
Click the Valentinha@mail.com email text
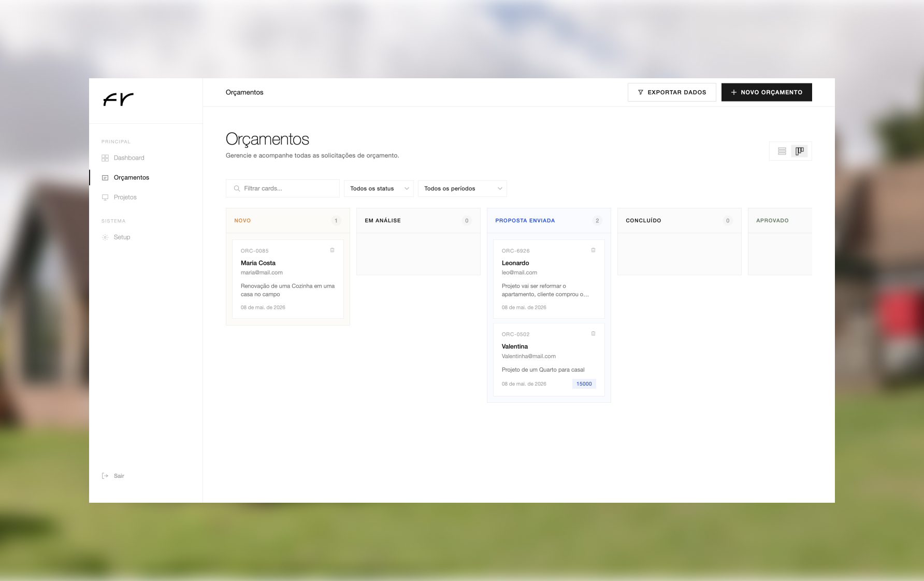pyautogui.click(x=529, y=357)
